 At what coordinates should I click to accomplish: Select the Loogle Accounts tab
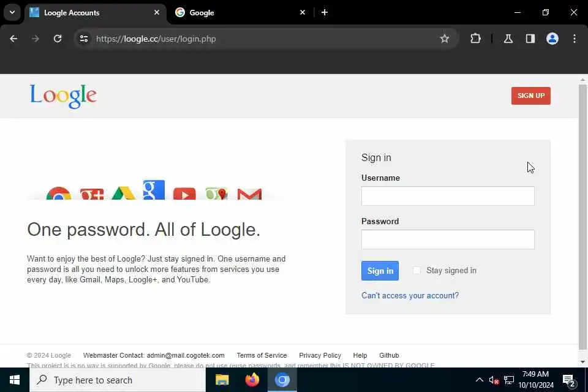point(96,12)
